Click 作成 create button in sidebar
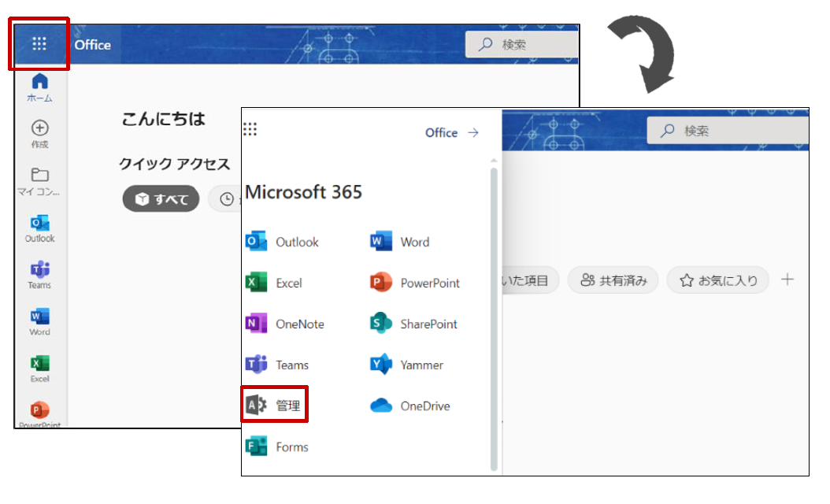Screen dimensions: 830x504 [x=39, y=134]
